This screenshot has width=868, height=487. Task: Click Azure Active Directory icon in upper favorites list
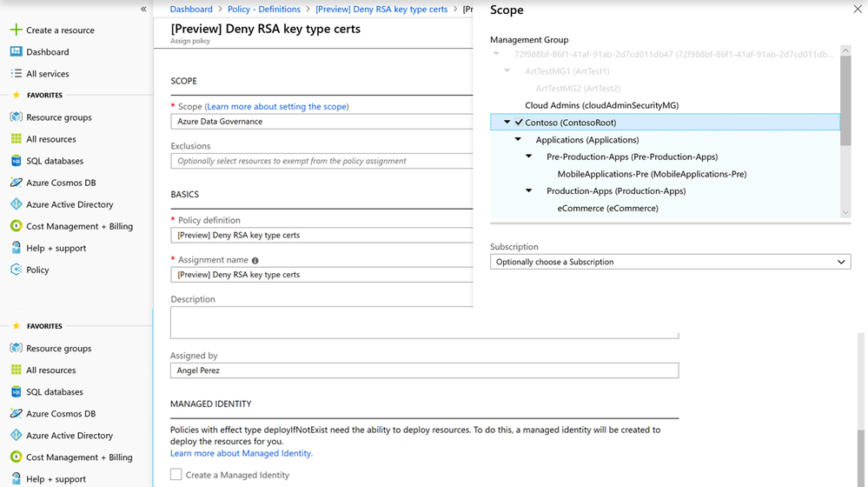16,203
